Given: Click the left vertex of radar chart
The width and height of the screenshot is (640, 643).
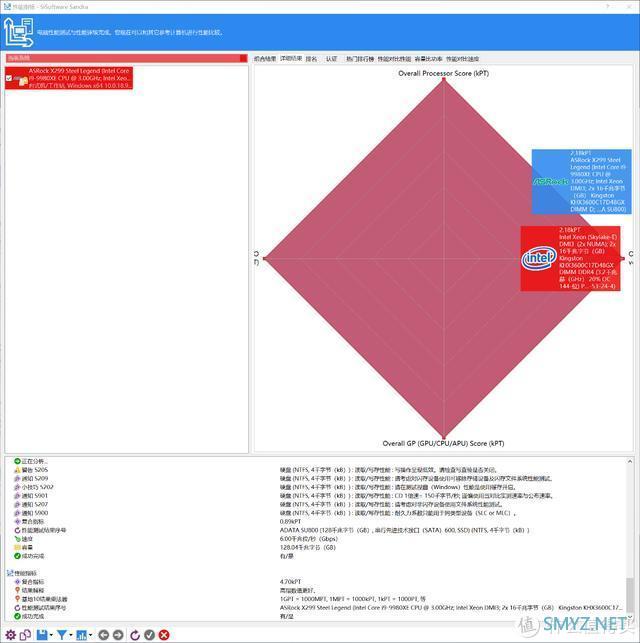Looking at the screenshot, I should [265, 258].
